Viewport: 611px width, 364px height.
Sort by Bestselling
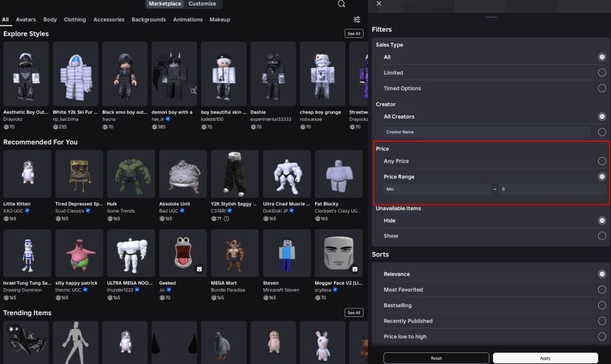(x=602, y=305)
